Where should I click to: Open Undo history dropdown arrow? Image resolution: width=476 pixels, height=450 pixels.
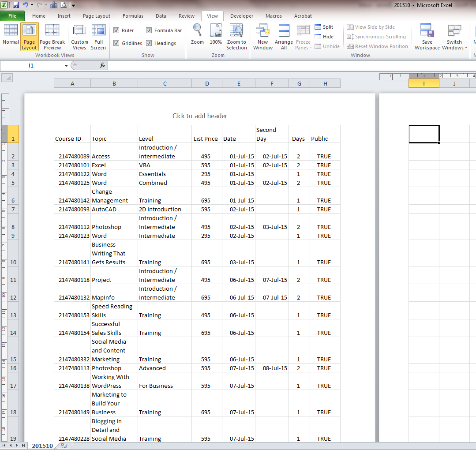click(32, 5)
